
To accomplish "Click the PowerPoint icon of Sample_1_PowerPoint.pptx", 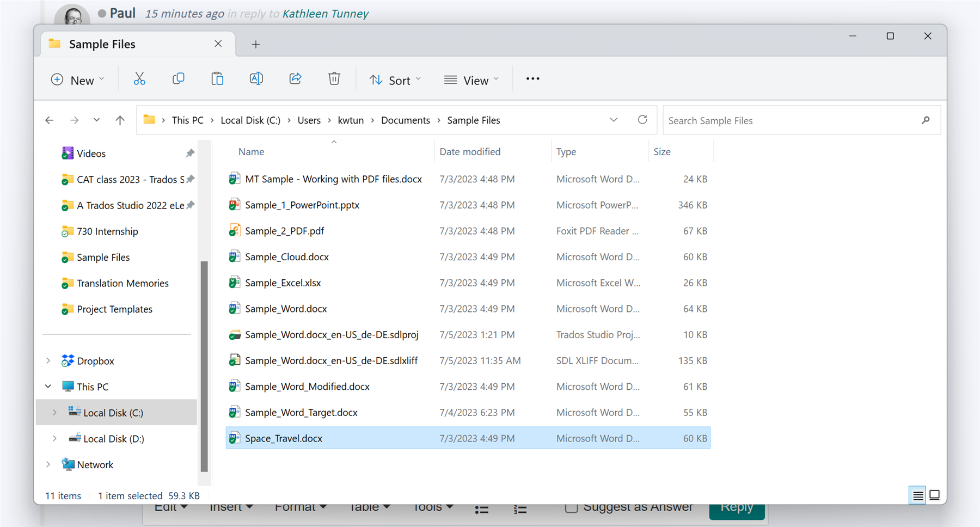I will [x=234, y=205].
